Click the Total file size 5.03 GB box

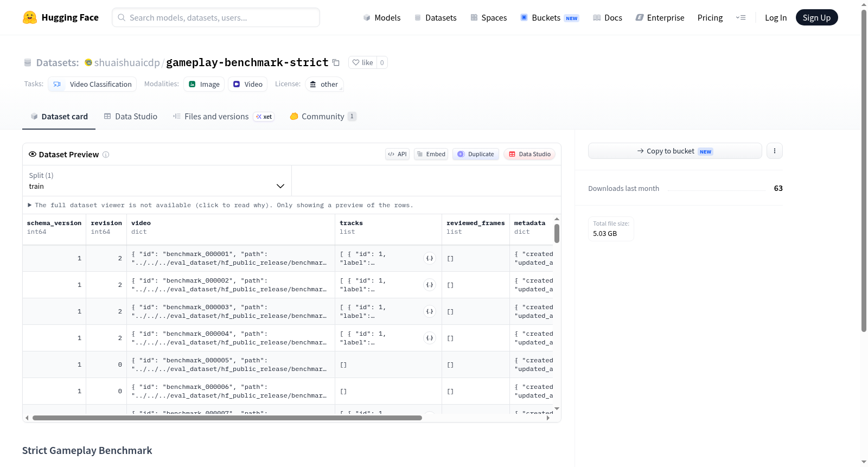[611, 229]
